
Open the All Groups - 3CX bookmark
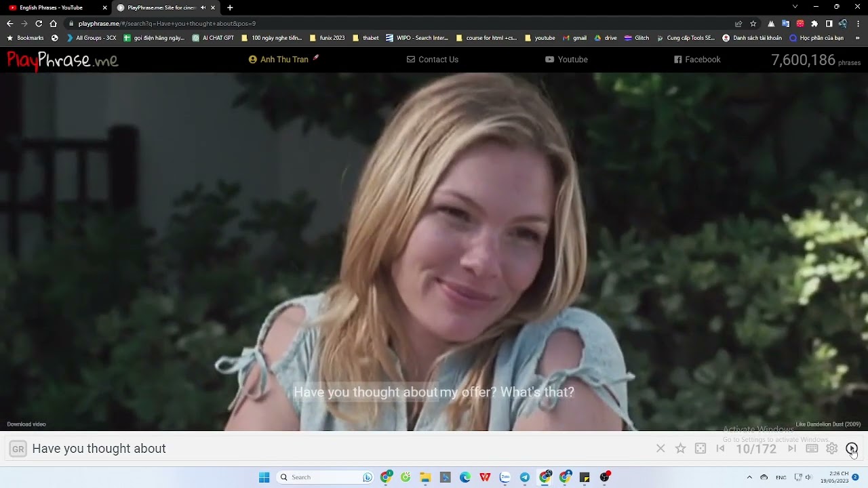tap(91, 38)
